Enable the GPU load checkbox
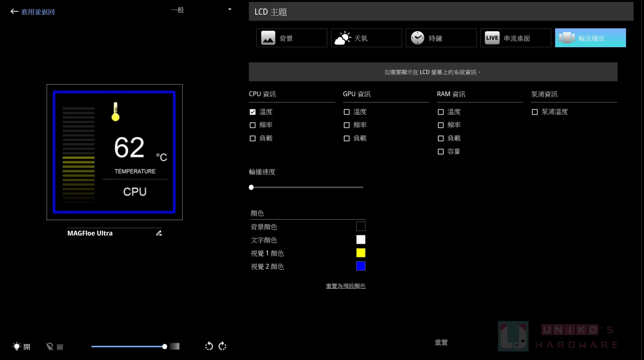 click(x=346, y=139)
